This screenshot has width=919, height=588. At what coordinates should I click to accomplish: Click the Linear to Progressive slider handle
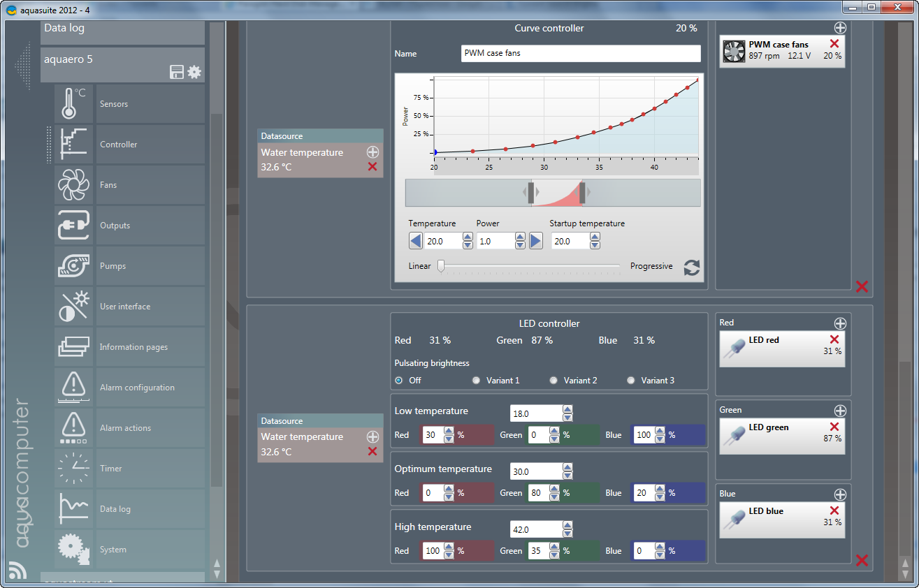(441, 266)
